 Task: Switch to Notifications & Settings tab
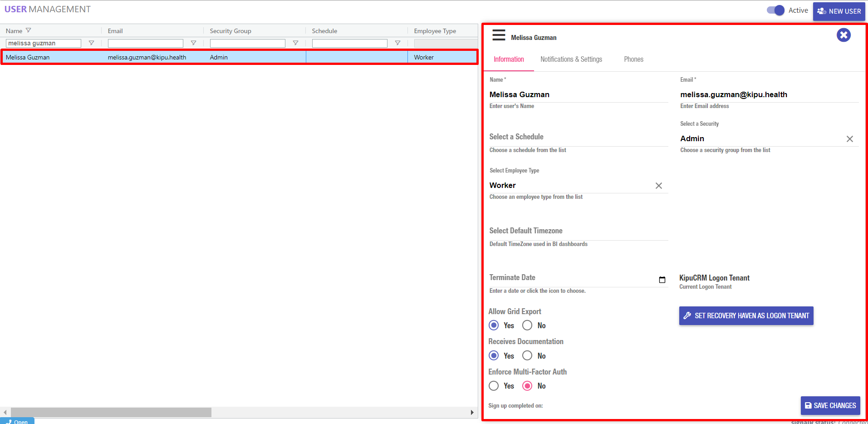click(x=571, y=59)
